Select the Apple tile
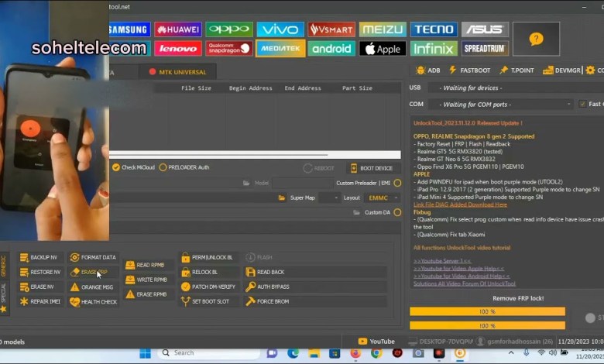The image size is (604, 364). coord(383,49)
